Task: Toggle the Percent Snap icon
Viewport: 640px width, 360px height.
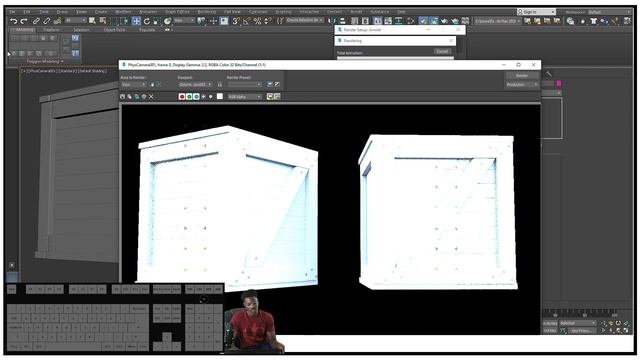Action: coord(257,21)
